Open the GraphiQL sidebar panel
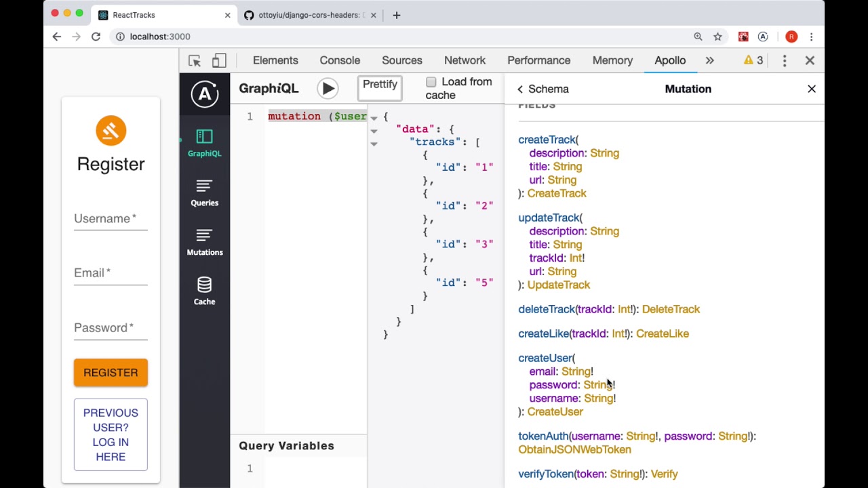Screen dimensions: 868x488 click(x=204, y=143)
